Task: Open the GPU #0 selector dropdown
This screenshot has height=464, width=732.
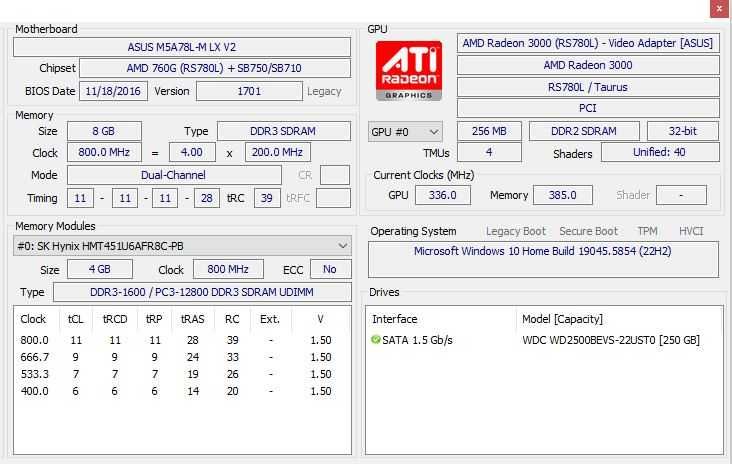Action: pos(405,132)
